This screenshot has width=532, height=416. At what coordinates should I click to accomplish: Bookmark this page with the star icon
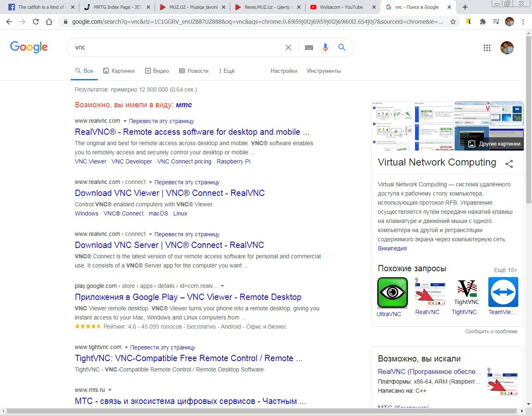(453, 22)
